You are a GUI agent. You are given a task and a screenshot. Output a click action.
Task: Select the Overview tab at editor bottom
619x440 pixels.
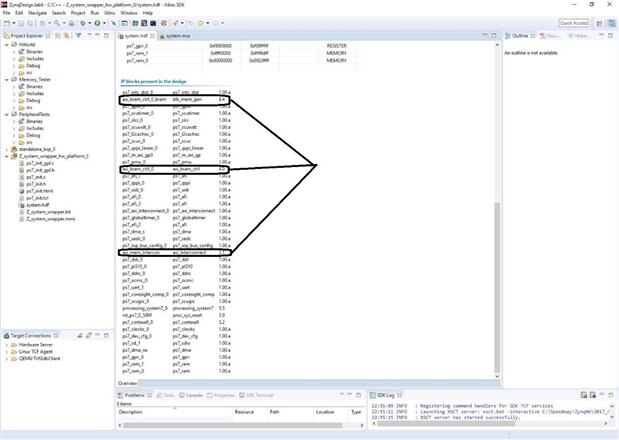click(128, 383)
